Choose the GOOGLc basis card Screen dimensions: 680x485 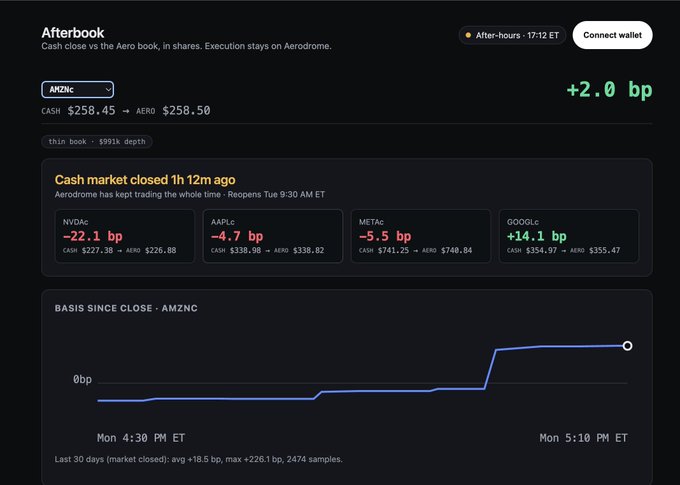(569, 236)
